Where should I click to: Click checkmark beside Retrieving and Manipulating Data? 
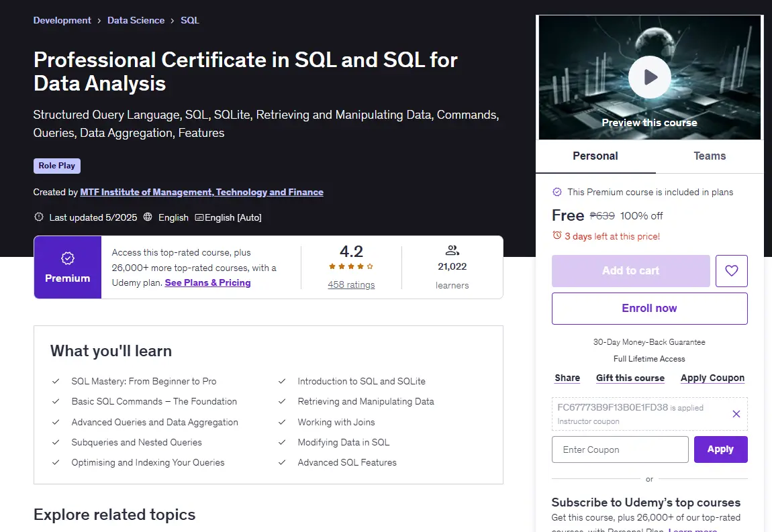click(282, 402)
